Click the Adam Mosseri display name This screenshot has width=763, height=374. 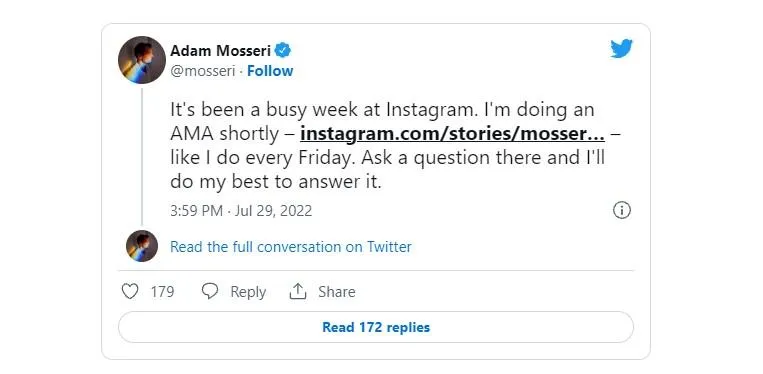(220, 50)
